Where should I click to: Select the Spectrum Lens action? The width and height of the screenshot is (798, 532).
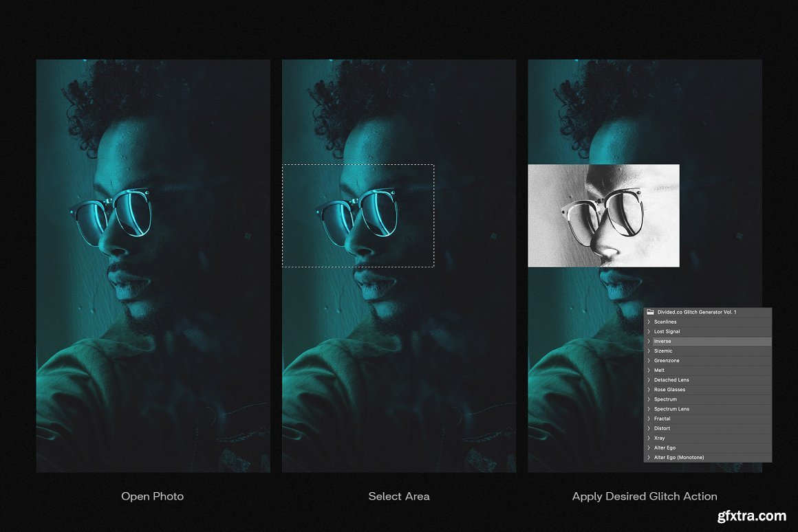[671, 409]
